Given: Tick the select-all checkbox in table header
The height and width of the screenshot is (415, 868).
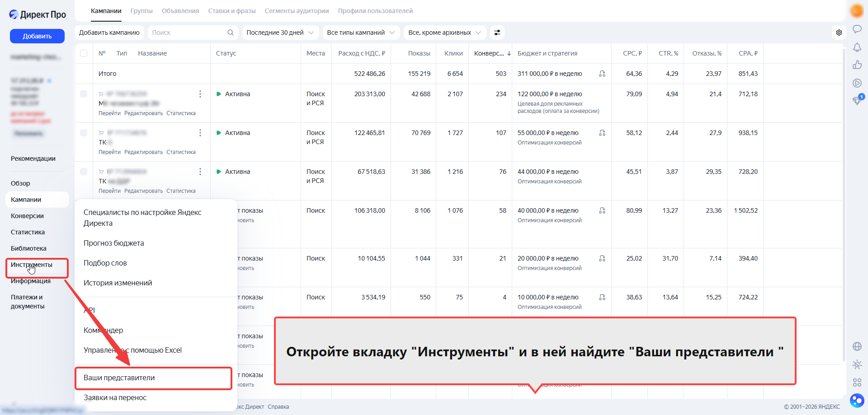Looking at the screenshot, I should coord(84,53).
